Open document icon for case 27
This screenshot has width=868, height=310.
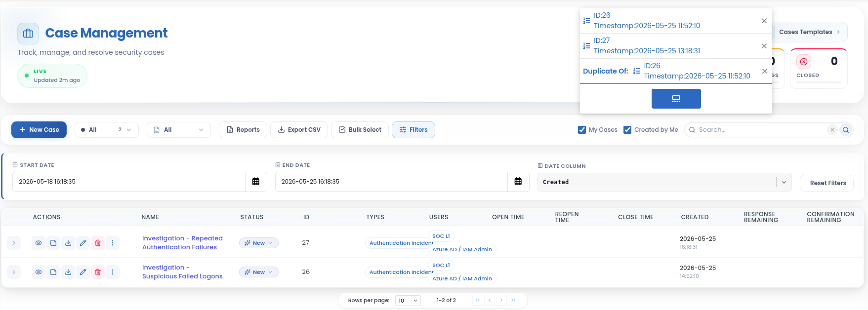tap(53, 243)
